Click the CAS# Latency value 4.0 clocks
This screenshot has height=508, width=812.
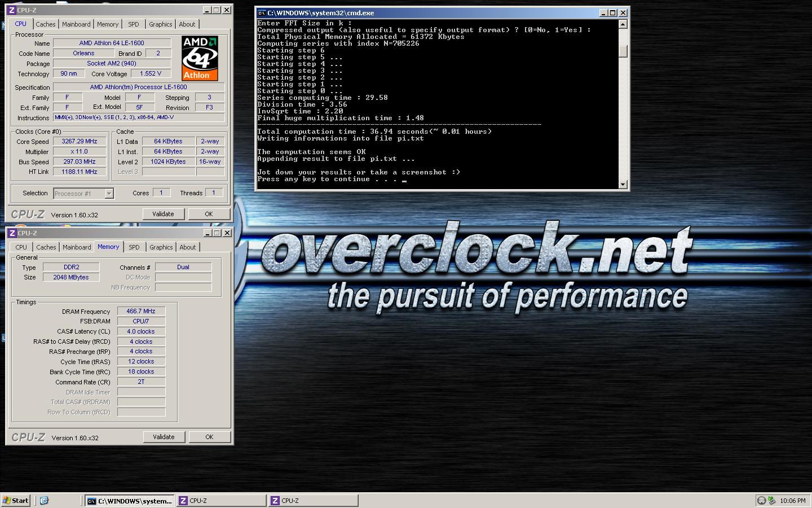tap(141, 331)
